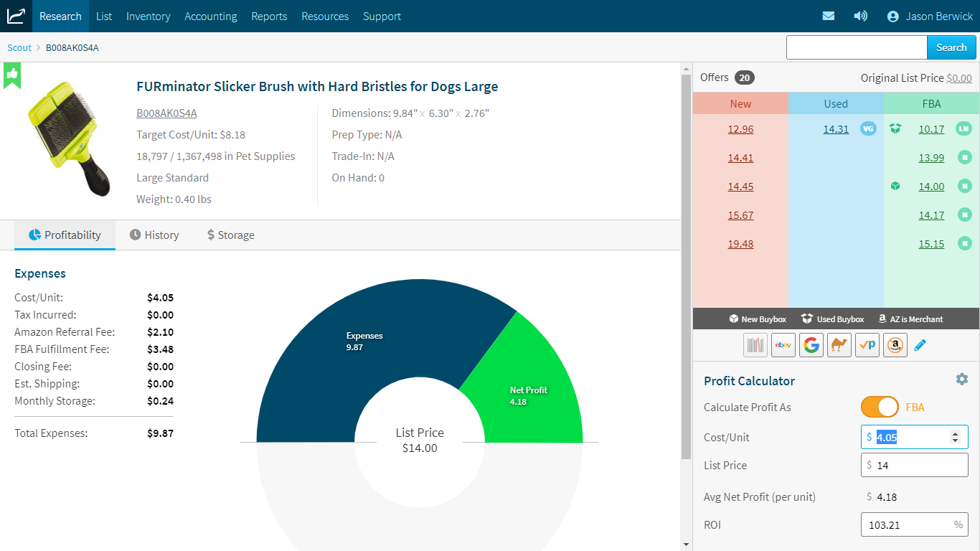Switch to the Storage tab
Image resolution: width=980 pixels, height=551 pixels.
230,235
